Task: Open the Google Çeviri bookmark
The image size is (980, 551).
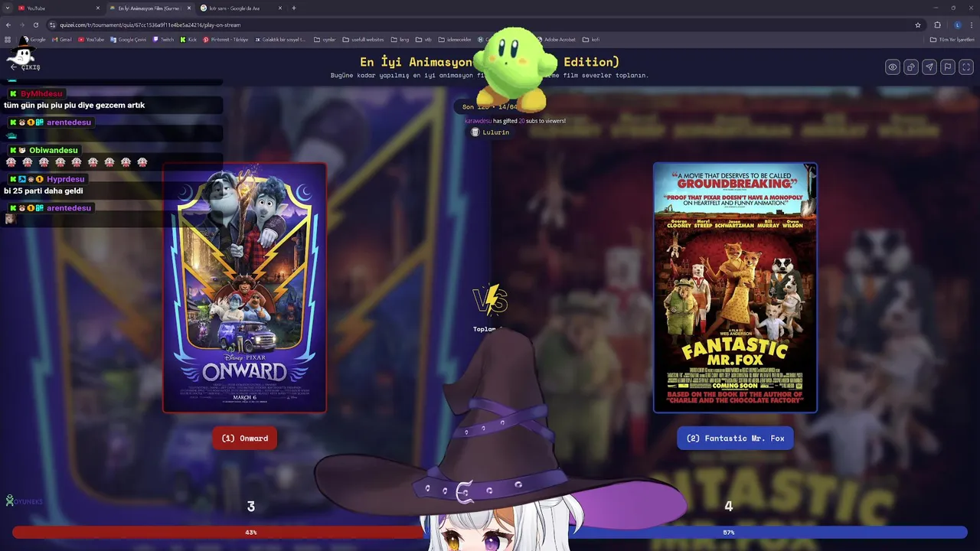Action: [x=128, y=40]
